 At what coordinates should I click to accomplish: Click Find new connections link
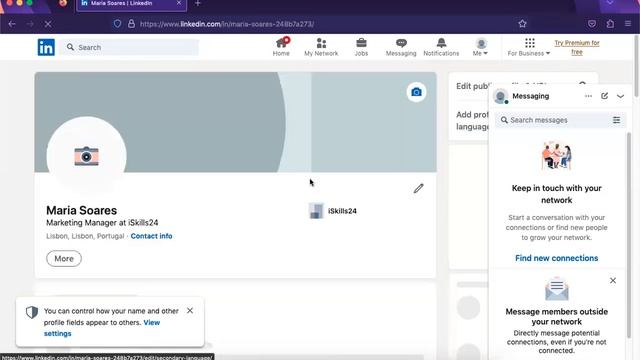556,258
